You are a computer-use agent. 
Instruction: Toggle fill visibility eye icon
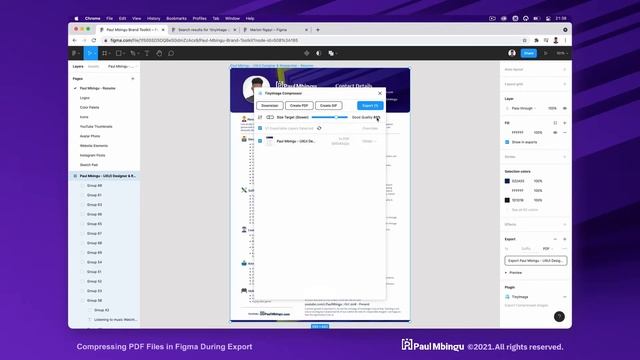(x=555, y=133)
